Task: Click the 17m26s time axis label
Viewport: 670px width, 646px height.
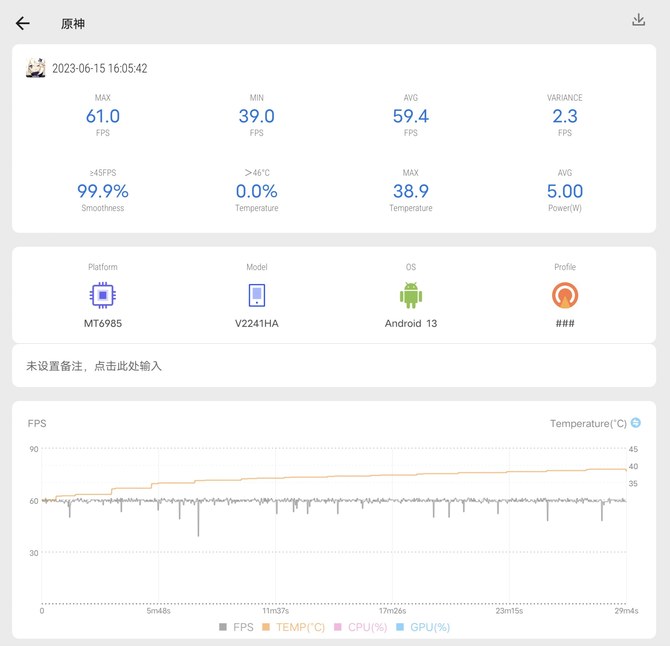Action: [x=392, y=611]
